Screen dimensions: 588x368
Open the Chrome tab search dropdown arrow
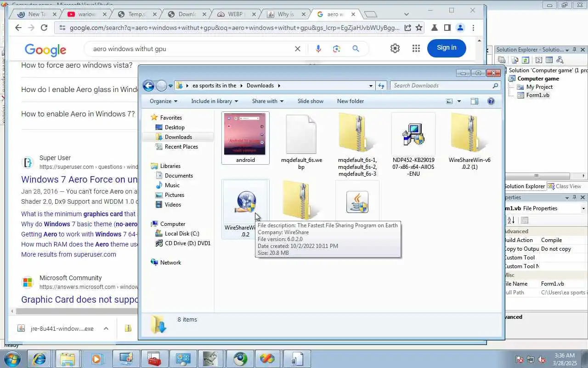[x=406, y=14]
